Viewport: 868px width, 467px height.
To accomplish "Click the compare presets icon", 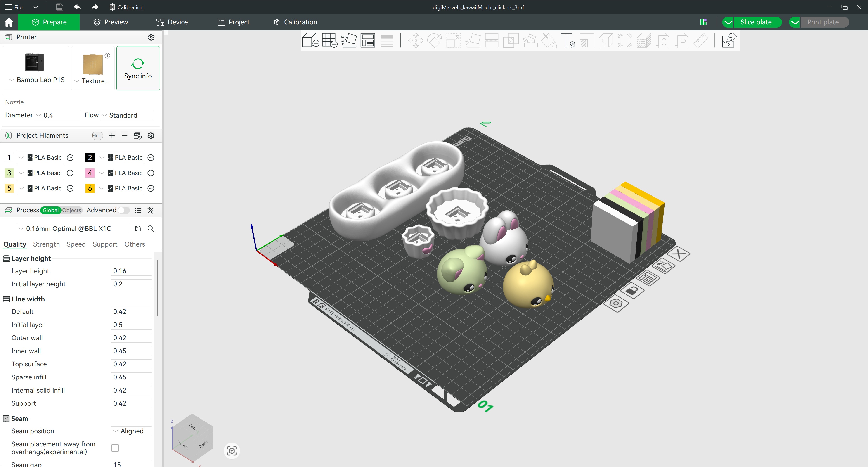I will click(x=151, y=210).
